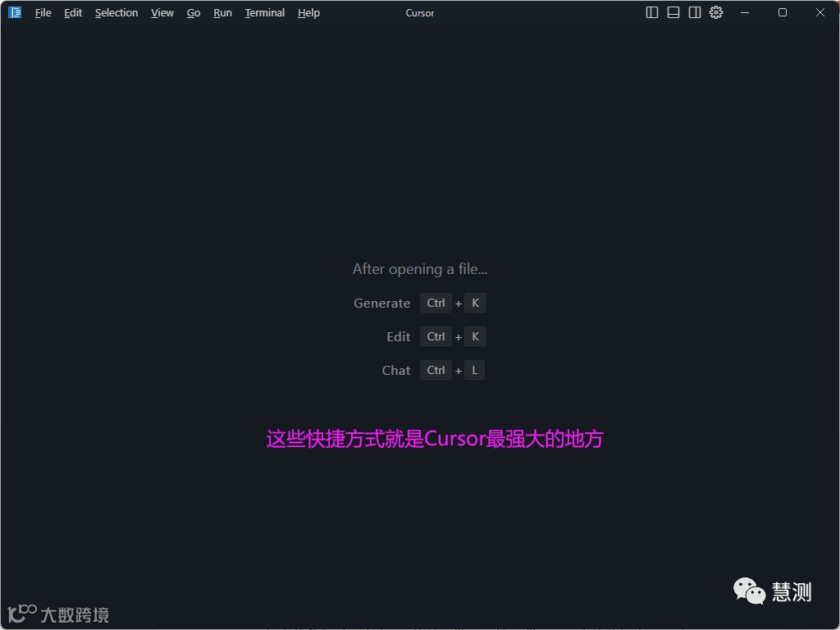This screenshot has height=630, width=840.
Task: Open the Terminal menu
Action: (265, 13)
